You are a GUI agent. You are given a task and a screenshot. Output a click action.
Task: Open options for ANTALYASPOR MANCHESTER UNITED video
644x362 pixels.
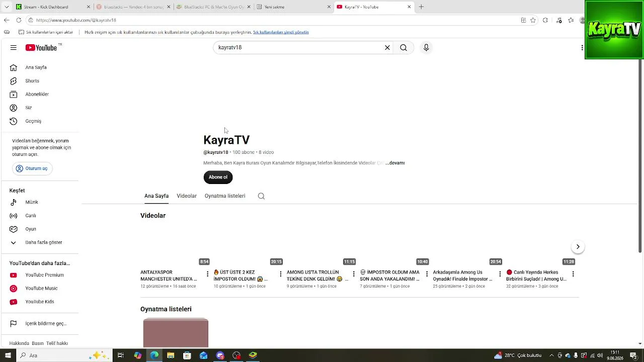pyautogui.click(x=207, y=274)
